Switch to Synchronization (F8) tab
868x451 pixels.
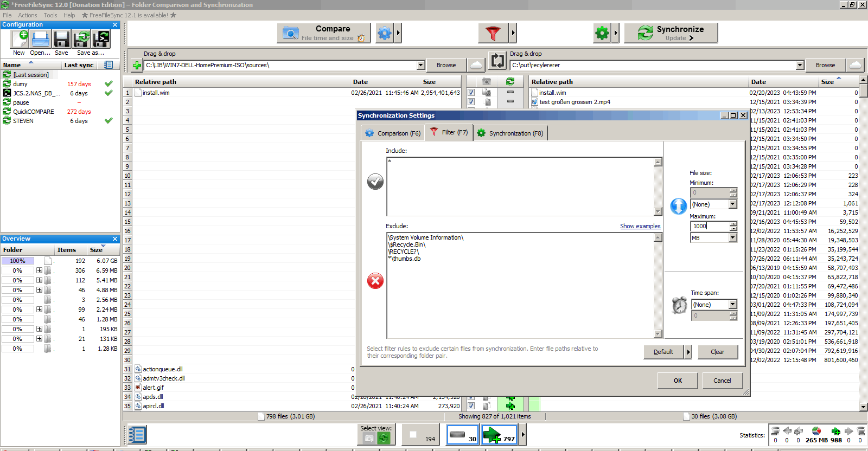coord(510,133)
